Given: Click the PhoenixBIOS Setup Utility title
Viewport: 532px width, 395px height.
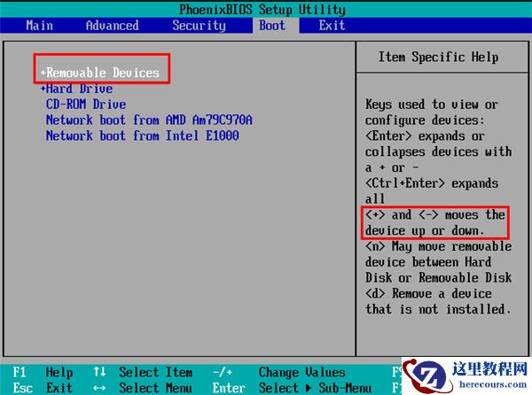Looking at the screenshot, I should pyautogui.click(x=262, y=9).
